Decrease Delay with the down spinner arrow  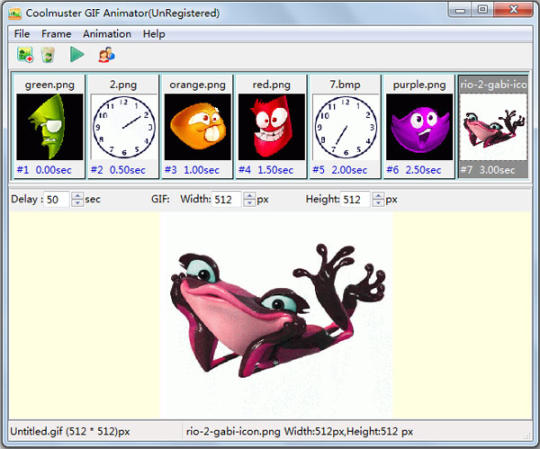coord(77,203)
